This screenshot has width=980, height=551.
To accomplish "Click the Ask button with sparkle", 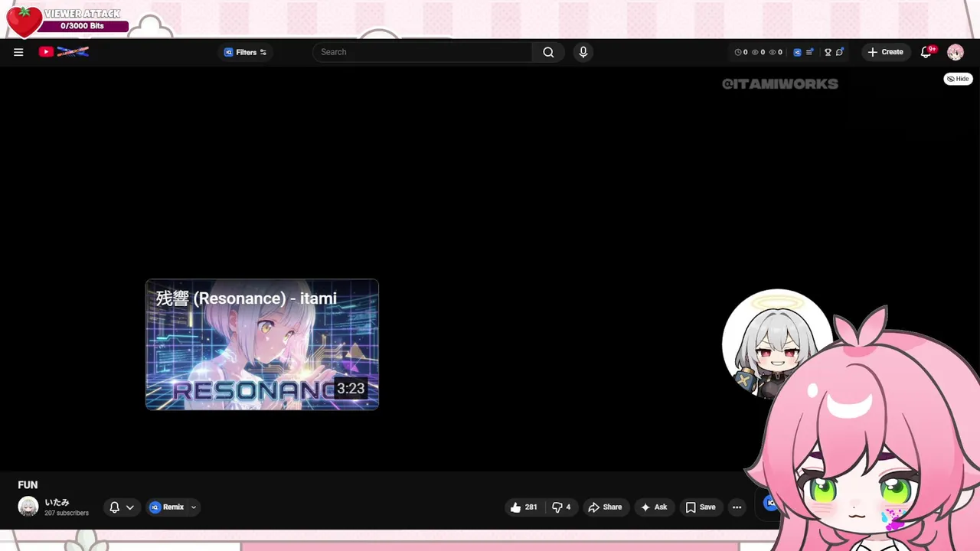I will point(654,507).
